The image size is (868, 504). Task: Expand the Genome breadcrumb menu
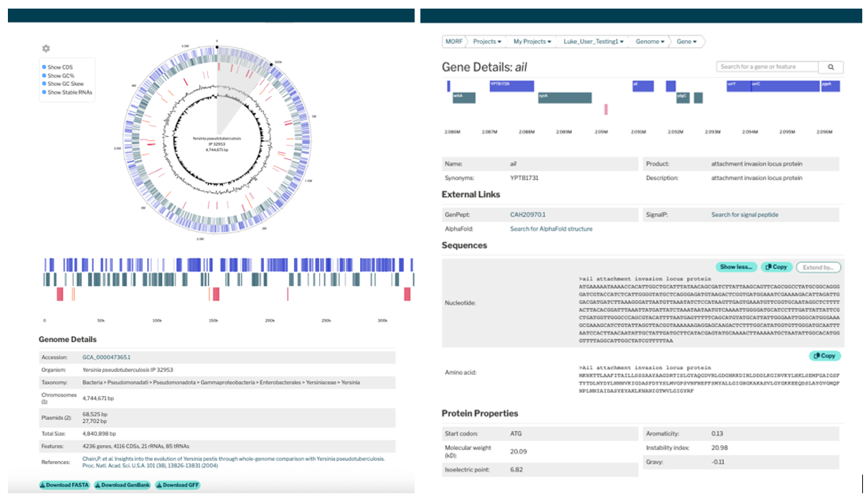[650, 42]
